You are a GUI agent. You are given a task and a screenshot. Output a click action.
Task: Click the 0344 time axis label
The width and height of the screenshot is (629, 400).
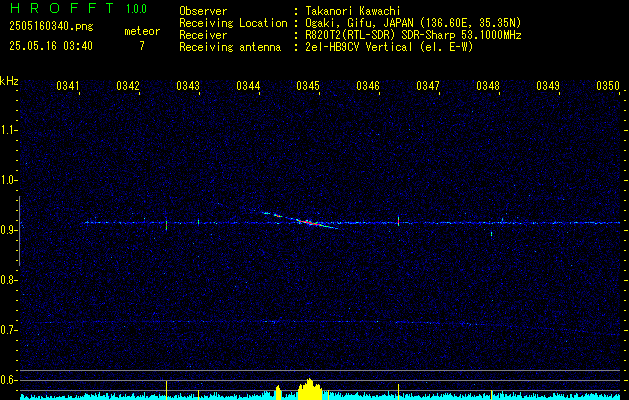coord(248,85)
